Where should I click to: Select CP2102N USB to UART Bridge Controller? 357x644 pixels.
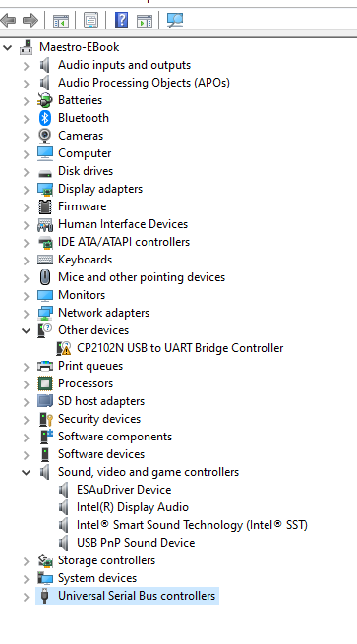[180, 348]
